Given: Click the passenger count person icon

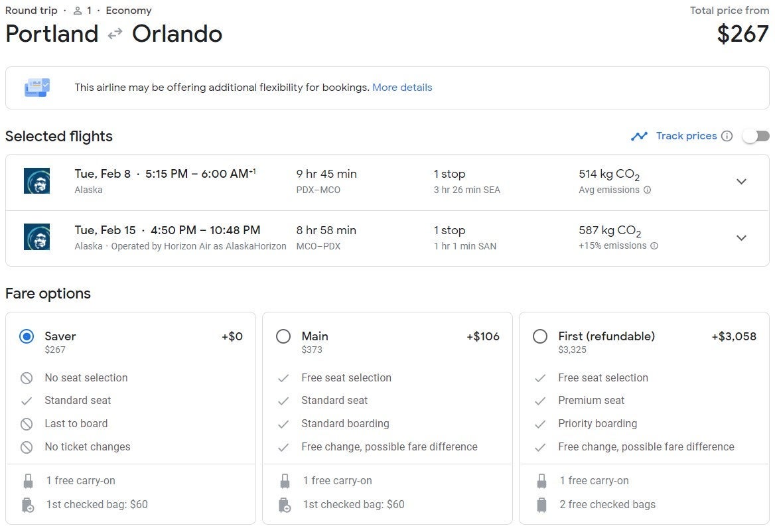Looking at the screenshot, I should coord(78,11).
